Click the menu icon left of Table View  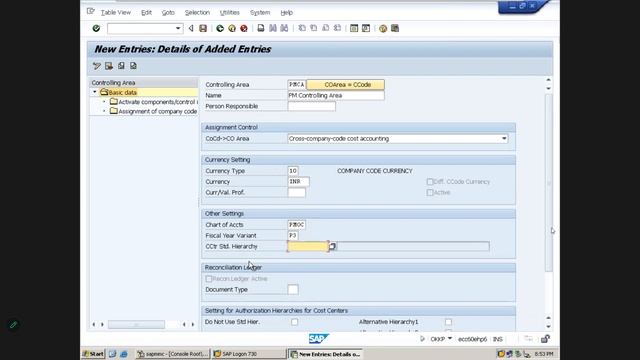[91, 12]
